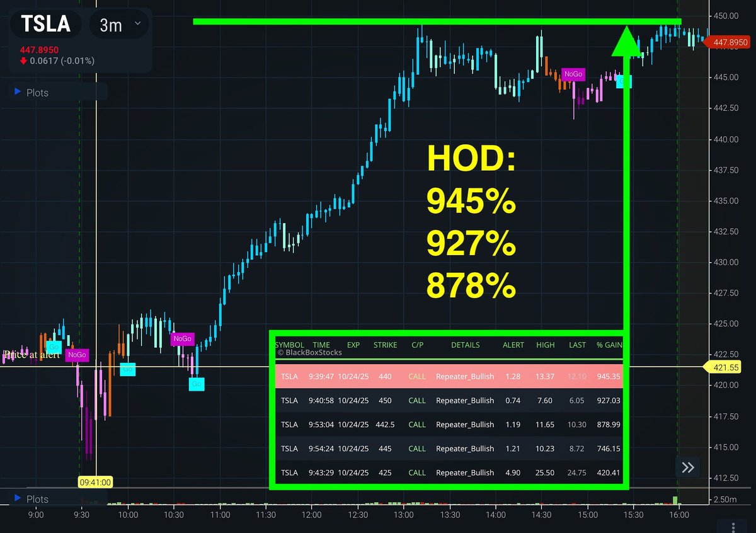Click the Go marker before 9:30

(x=54, y=347)
